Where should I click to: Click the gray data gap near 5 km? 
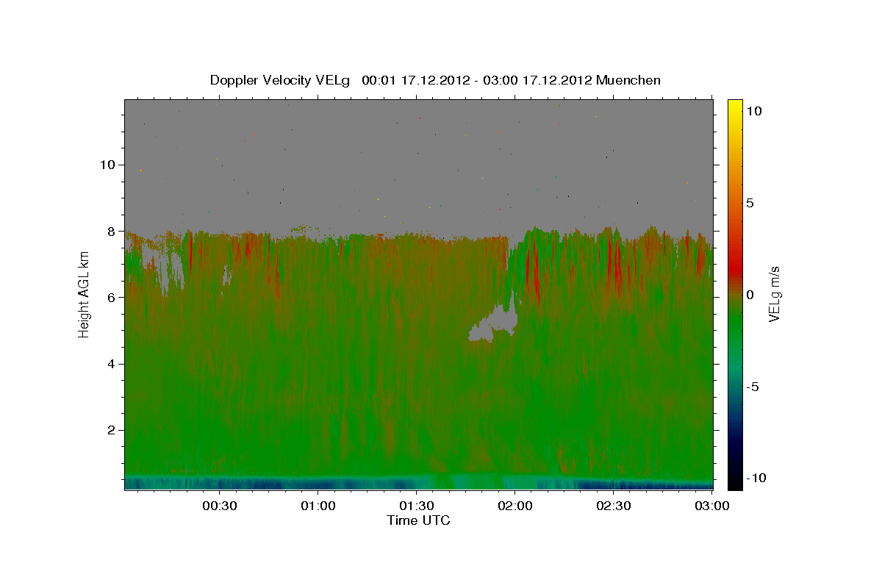494,323
